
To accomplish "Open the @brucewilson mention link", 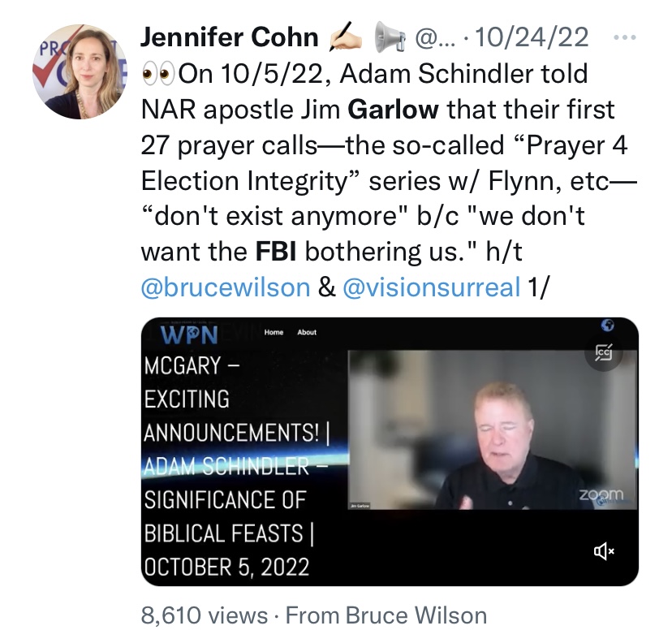I will click(226, 287).
